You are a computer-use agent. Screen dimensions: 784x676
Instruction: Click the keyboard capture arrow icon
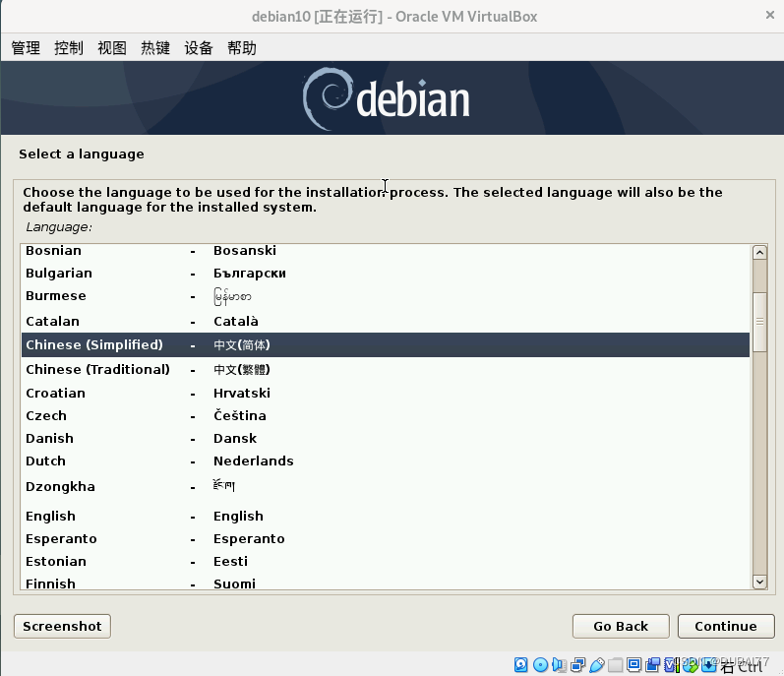coord(709,664)
